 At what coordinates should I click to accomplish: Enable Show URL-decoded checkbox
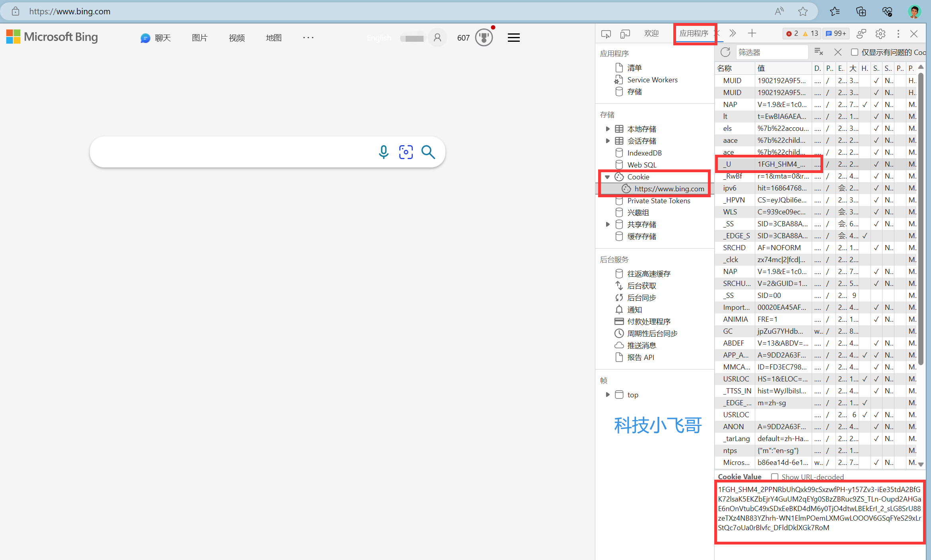point(774,476)
